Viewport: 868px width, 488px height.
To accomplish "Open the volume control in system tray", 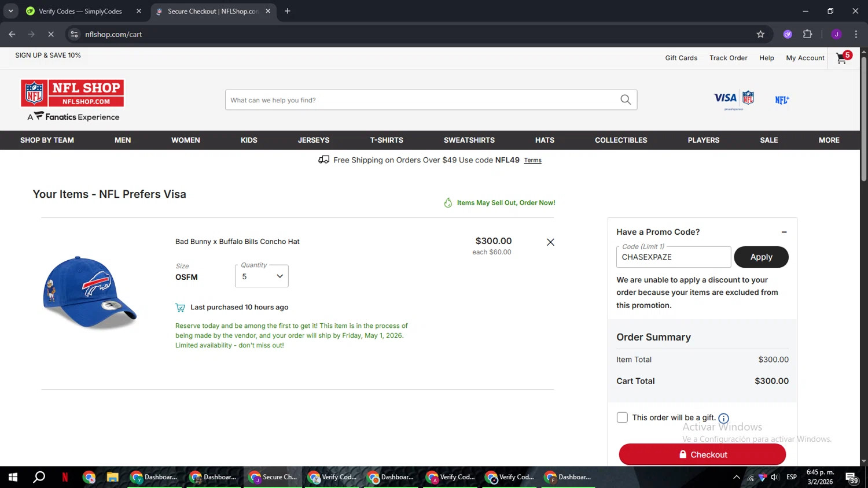I will [x=775, y=477].
